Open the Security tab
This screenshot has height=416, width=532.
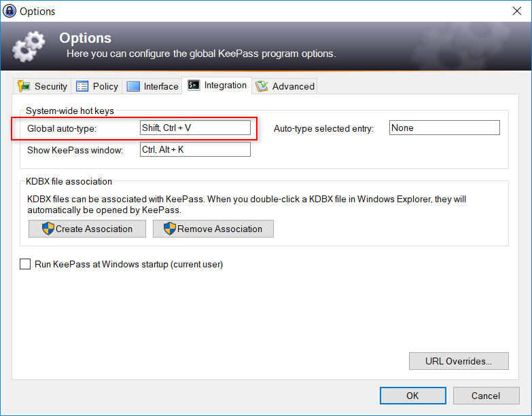click(x=43, y=86)
